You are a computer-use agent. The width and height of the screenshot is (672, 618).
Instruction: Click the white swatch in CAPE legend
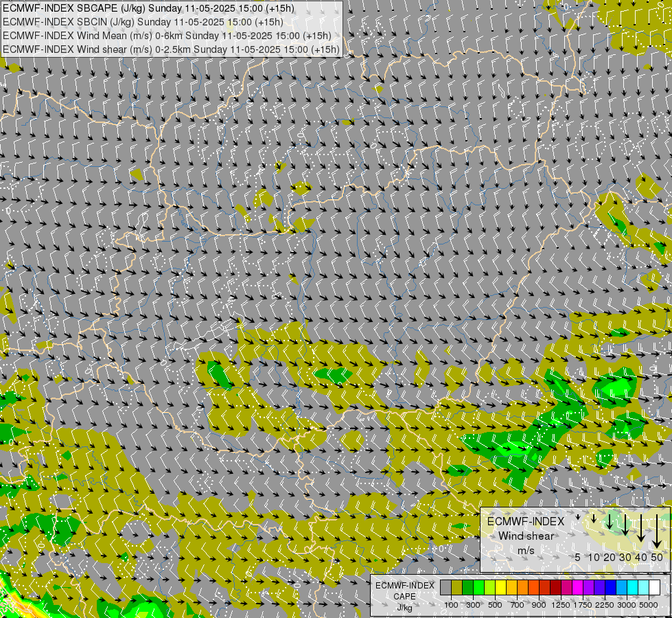point(655,588)
